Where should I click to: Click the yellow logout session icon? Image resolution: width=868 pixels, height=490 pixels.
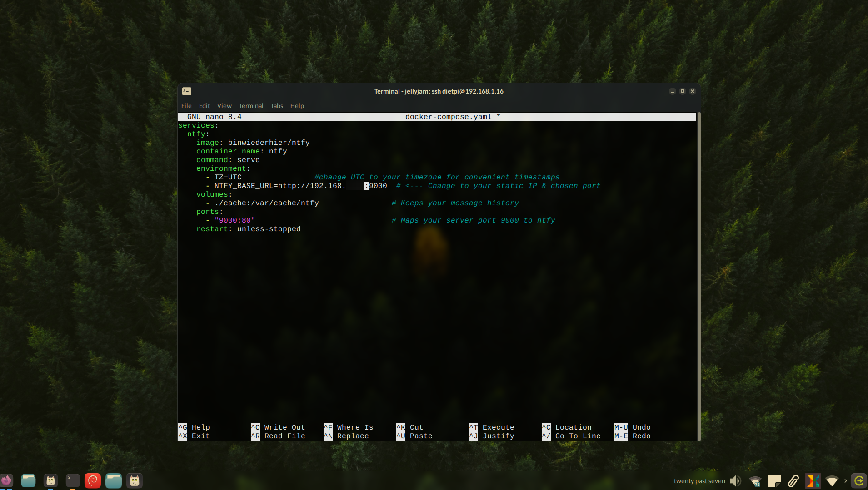pos(859,481)
